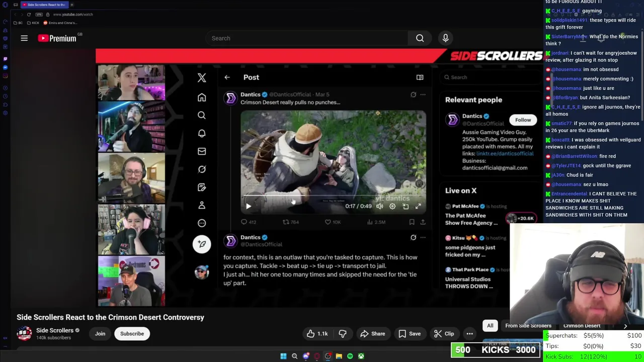This screenshot has height=362, width=644.
Task: Open the Grok icon in X sidebar
Action: click(x=202, y=169)
